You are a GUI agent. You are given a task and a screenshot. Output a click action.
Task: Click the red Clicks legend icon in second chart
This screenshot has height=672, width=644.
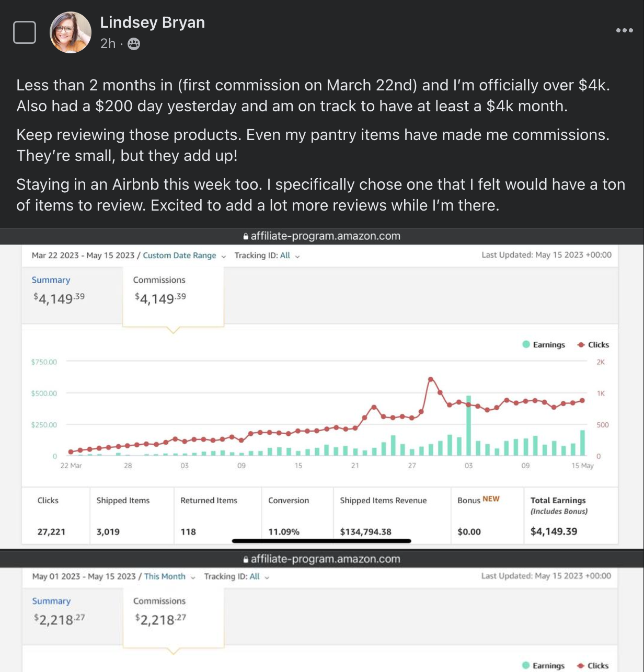581,666
